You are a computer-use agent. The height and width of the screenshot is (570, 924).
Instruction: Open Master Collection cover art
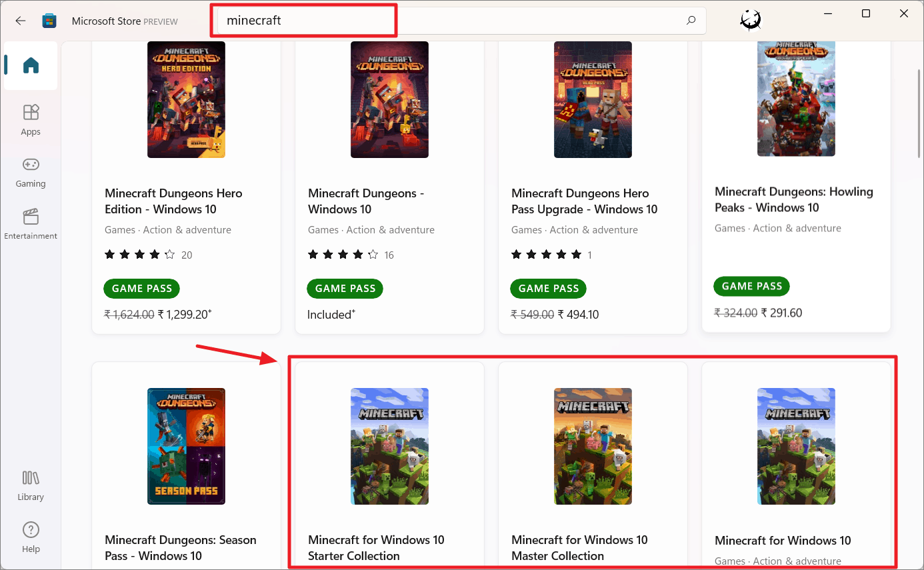click(593, 446)
